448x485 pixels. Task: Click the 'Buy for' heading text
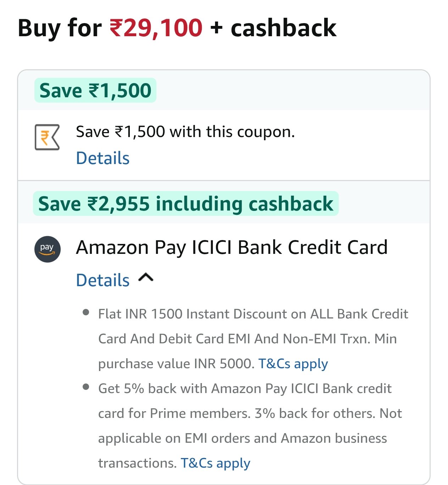[x=60, y=28]
